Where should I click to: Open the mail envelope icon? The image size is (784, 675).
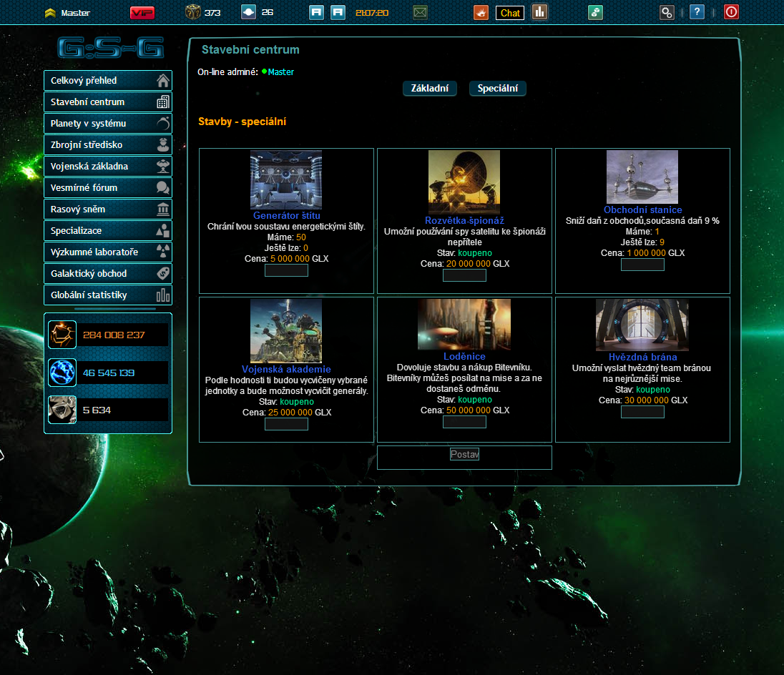coord(421,12)
